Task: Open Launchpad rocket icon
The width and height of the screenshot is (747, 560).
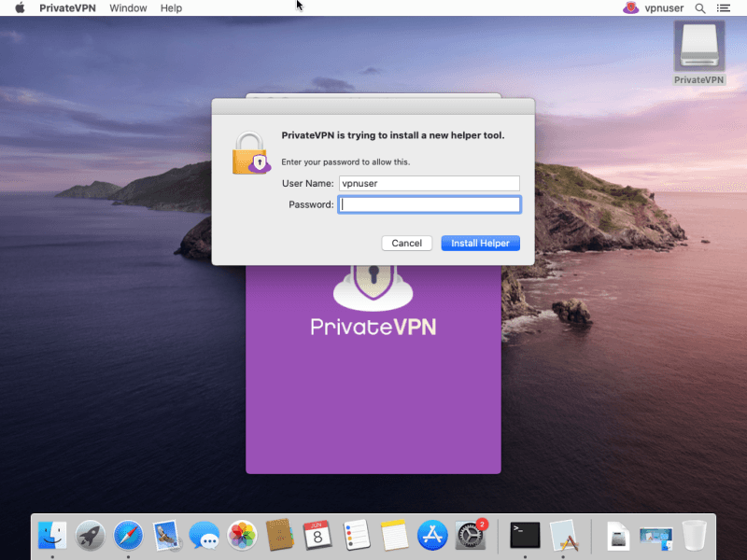Action: (x=91, y=535)
